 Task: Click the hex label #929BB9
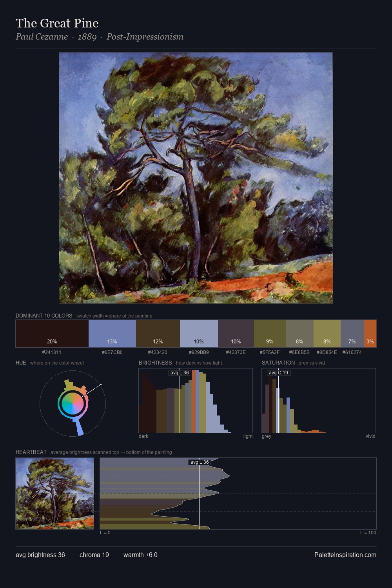point(199,352)
